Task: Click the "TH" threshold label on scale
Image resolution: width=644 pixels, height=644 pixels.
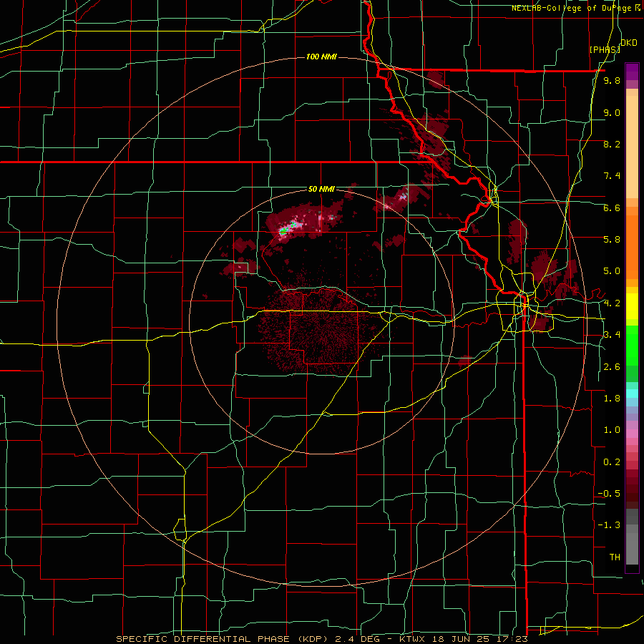Action: (x=615, y=557)
